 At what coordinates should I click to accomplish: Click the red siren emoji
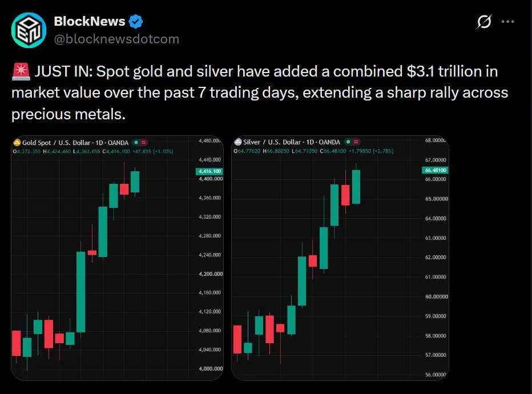[x=21, y=71]
